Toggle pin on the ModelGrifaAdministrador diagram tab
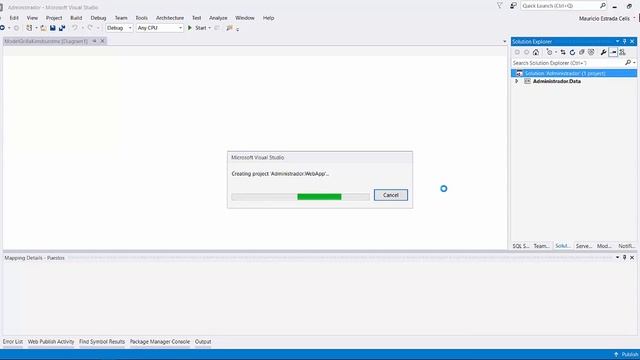This screenshot has height=360, width=640. tap(94, 41)
